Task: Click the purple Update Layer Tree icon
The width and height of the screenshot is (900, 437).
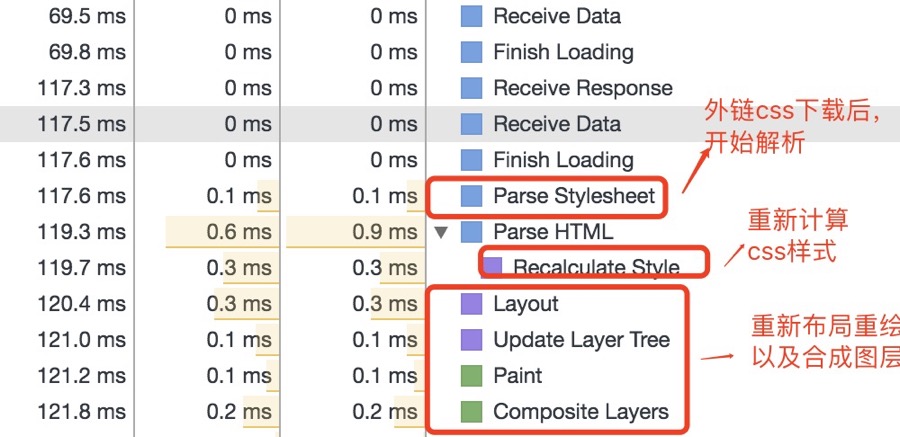Action: [471, 340]
